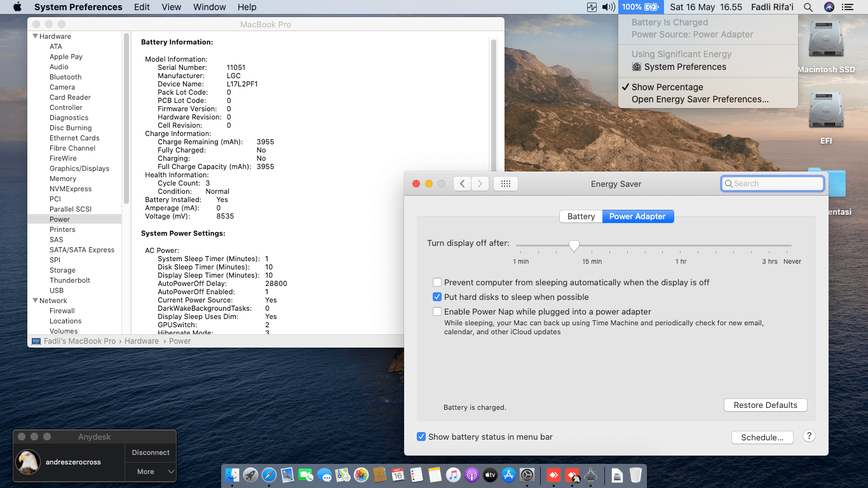Activate Siri from the menu bar
The image size is (868, 488).
coord(829,7)
